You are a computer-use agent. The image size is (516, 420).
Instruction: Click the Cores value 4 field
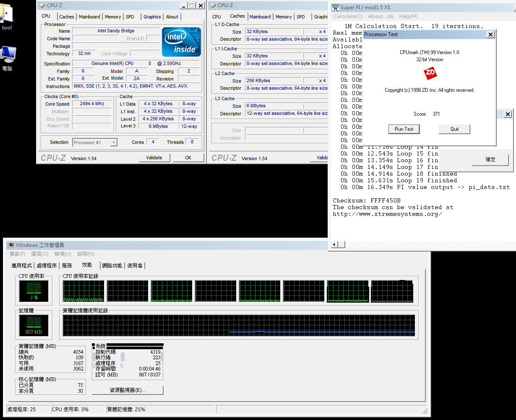pos(153,142)
